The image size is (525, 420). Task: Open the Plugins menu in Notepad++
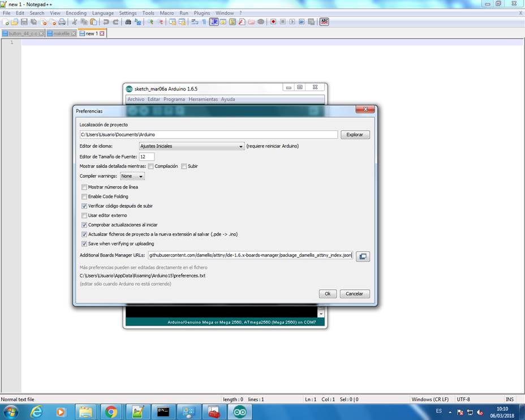click(x=202, y=13)
